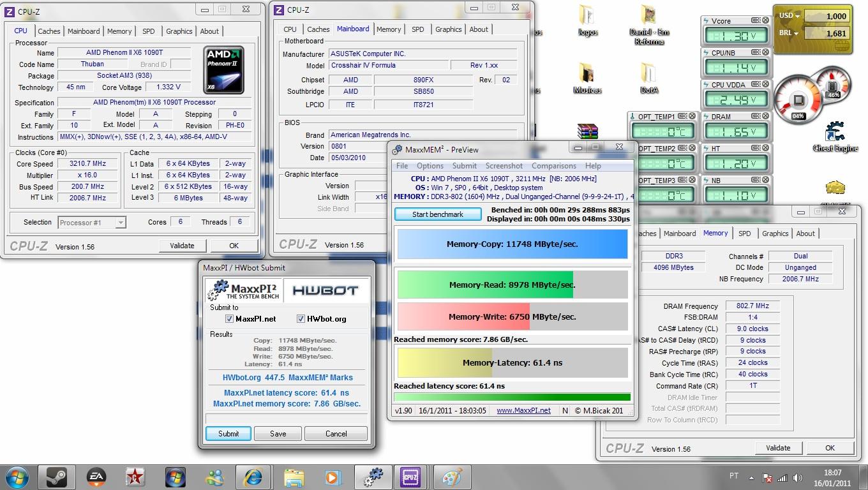The height and width of the screenshot is (490, 868).
Task: Open Windows Live Messenger from the taskbar
Action: [x=214, y=477]
